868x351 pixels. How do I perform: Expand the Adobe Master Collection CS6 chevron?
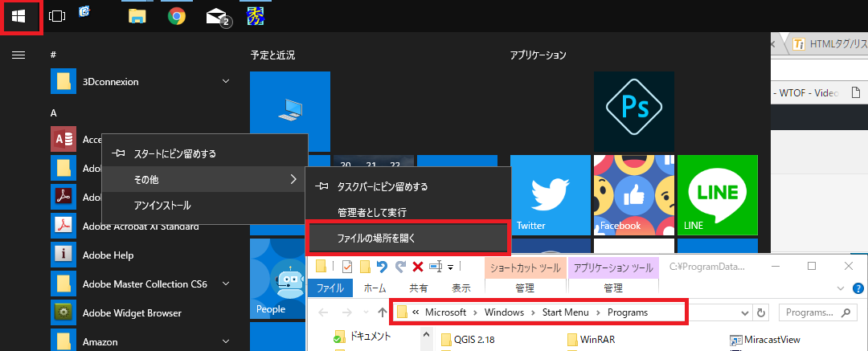coord(225,284)
